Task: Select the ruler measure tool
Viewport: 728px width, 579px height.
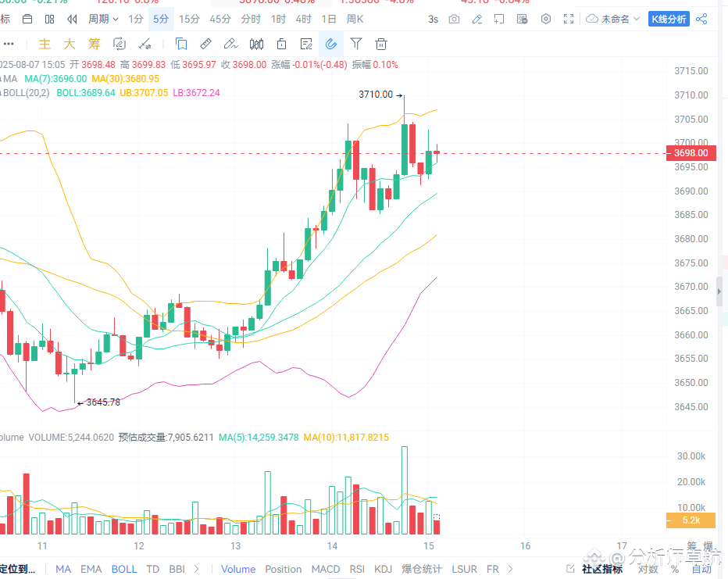Action: [x=205, y=44]
